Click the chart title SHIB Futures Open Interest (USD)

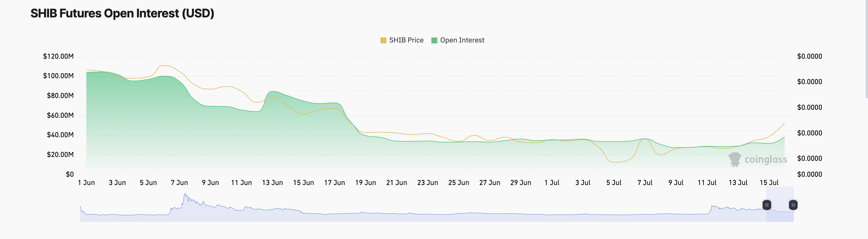pyautogui.click(x=122, y=14)
